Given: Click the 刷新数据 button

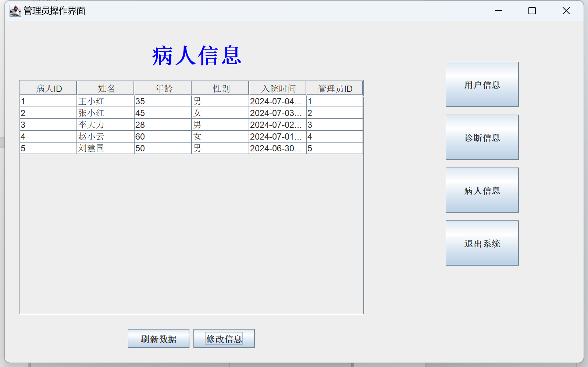Looking at the screenshot, I should tap(158, 339).
